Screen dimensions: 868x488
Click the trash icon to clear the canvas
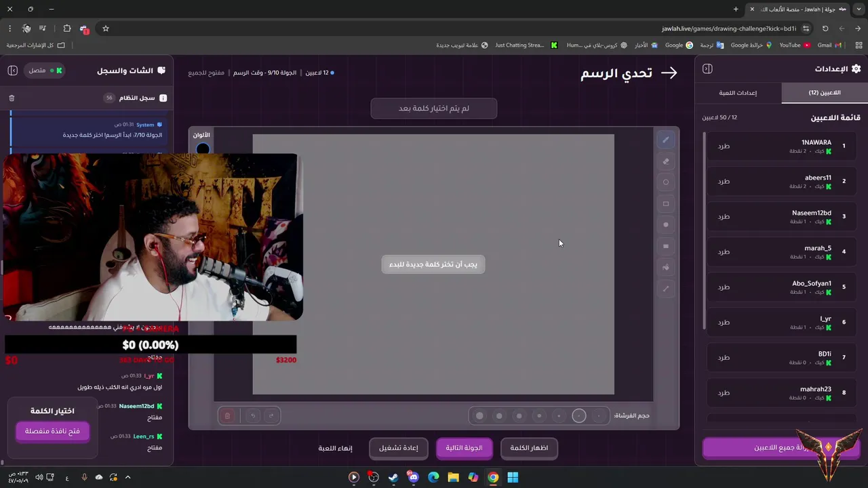[x=228, y=415]
